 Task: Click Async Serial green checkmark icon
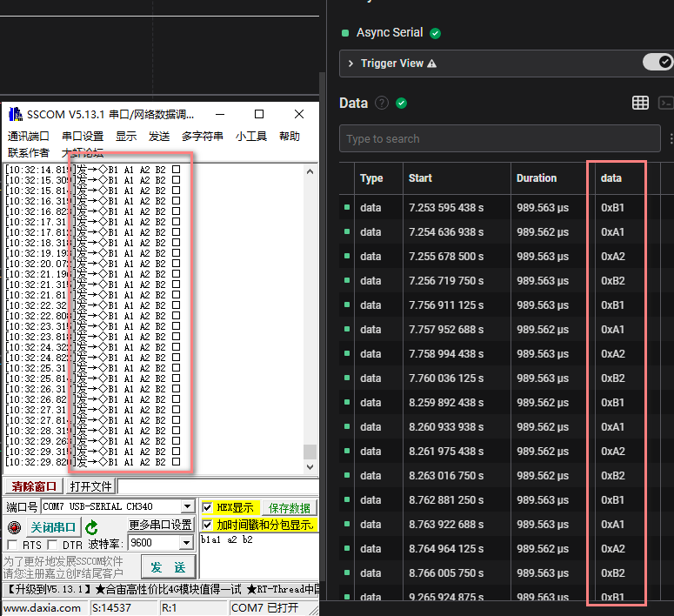[435, 33]
